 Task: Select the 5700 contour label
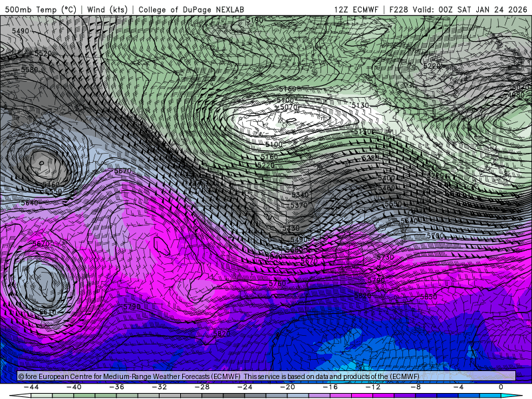click(x=436, y=236)
